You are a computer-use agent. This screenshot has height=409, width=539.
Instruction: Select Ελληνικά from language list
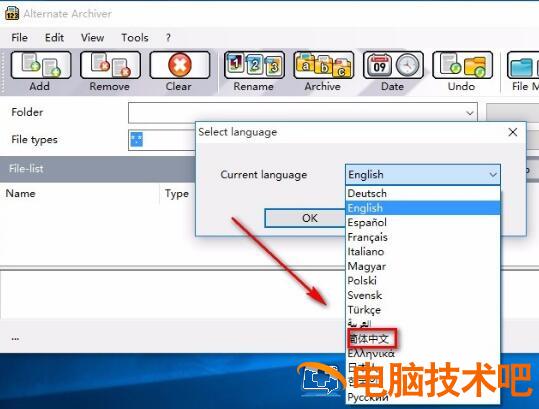click(423, 353)
